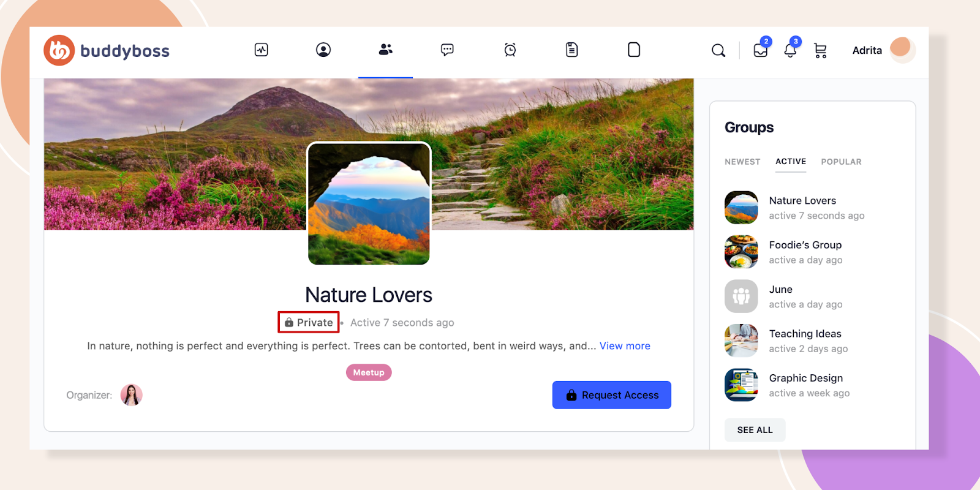Image resolution: width=980 pixels, height=490 pixels.
Task: Open the June group link
Action: 781,289
